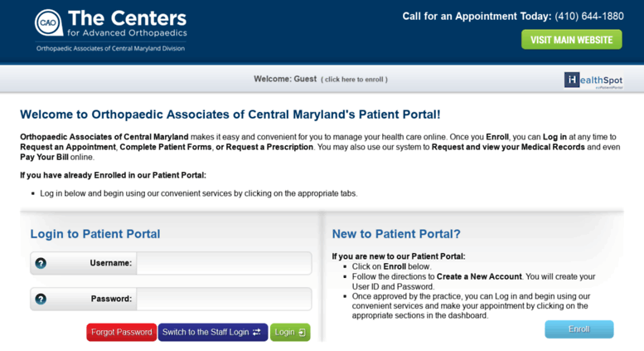Click the green Login button label

284,332
